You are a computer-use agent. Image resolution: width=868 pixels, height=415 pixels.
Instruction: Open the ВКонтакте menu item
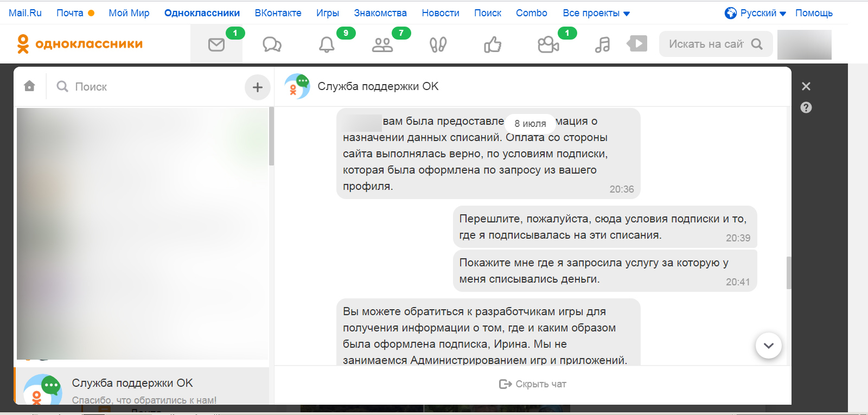click(x=278, y=13)
